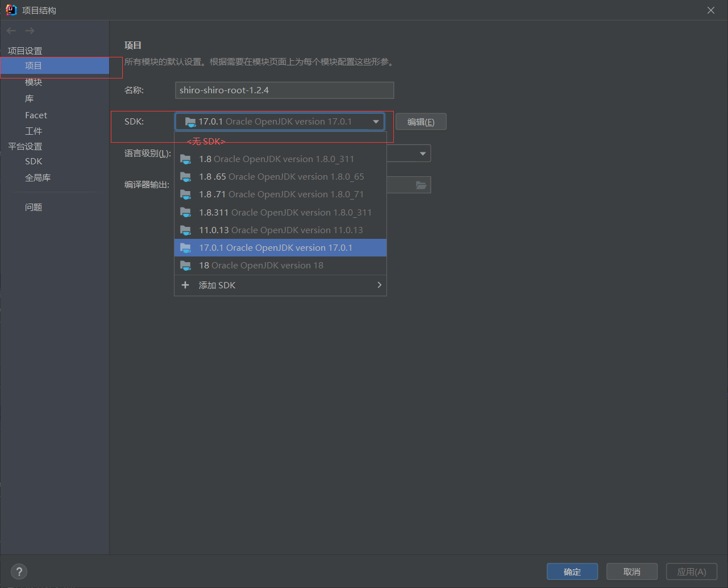The width and height of the screenshot is (728, 588).
Task: Open Facet settings in the sidebar
Action: tap(36, 115)
